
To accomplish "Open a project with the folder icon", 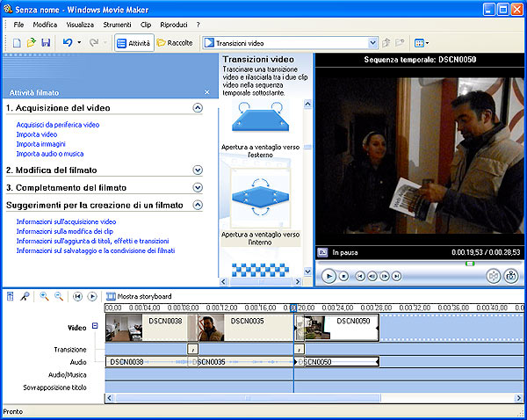I will [32, 43].
